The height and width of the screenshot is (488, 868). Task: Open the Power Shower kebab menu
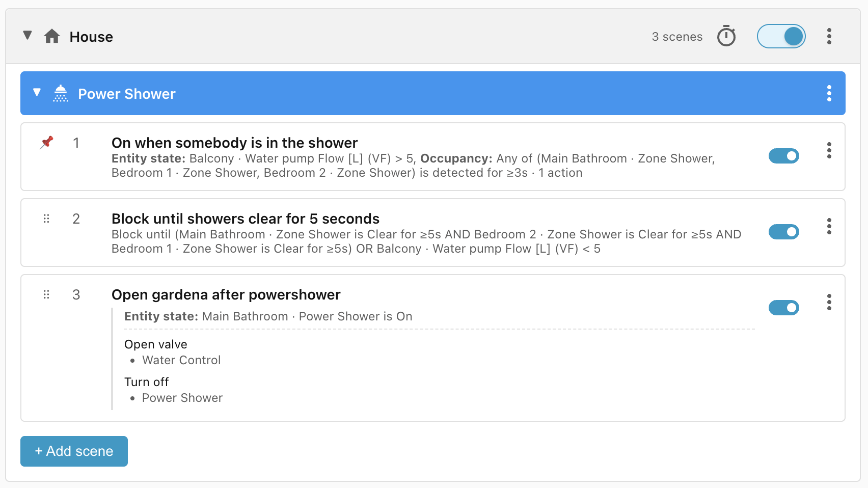(829, 93)
